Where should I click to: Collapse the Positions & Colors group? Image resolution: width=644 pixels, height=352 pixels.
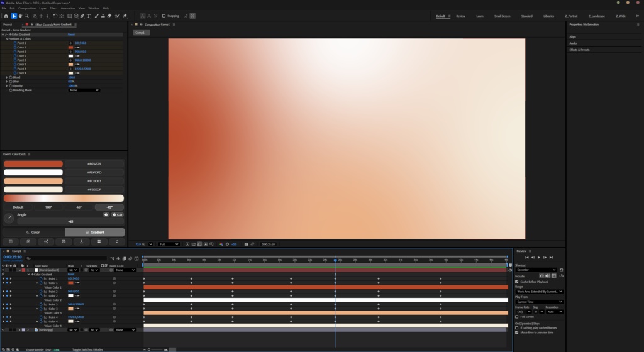(7, 39)
